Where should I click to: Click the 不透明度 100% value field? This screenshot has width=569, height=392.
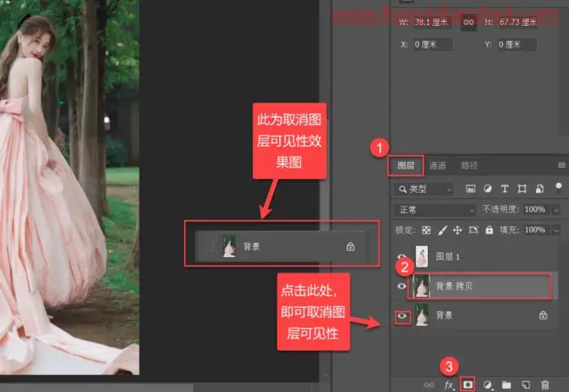click(535, 210)
